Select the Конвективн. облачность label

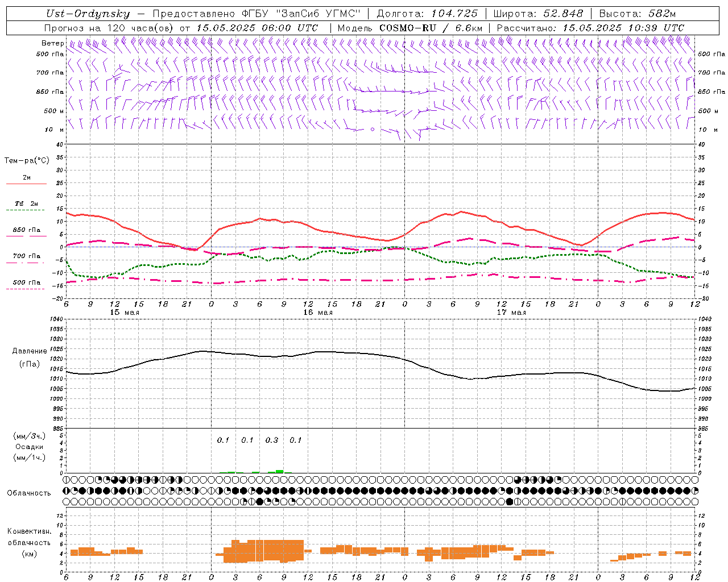click(x=30, y=537)
